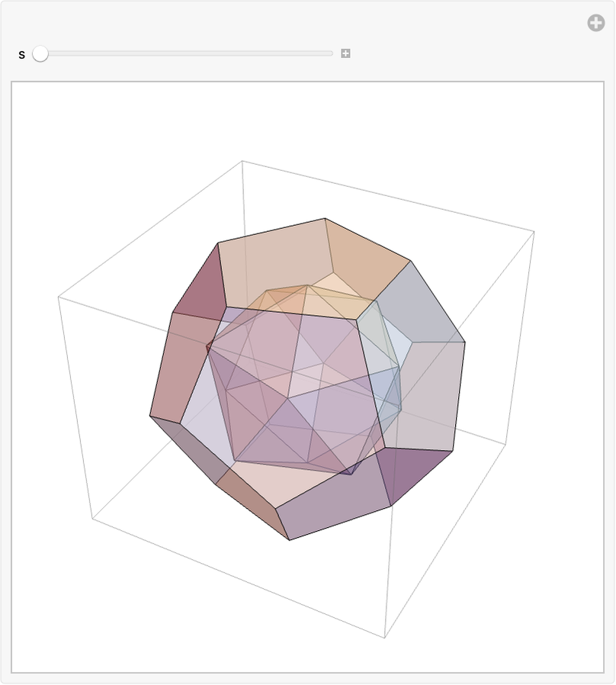
Task: Click the label "s" next to the slider
Action: pos(22,55)
